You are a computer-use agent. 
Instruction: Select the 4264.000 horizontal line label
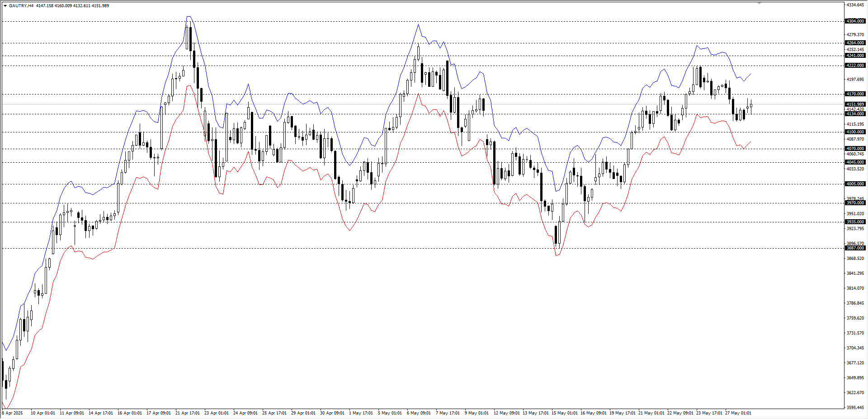coord(855,43)
